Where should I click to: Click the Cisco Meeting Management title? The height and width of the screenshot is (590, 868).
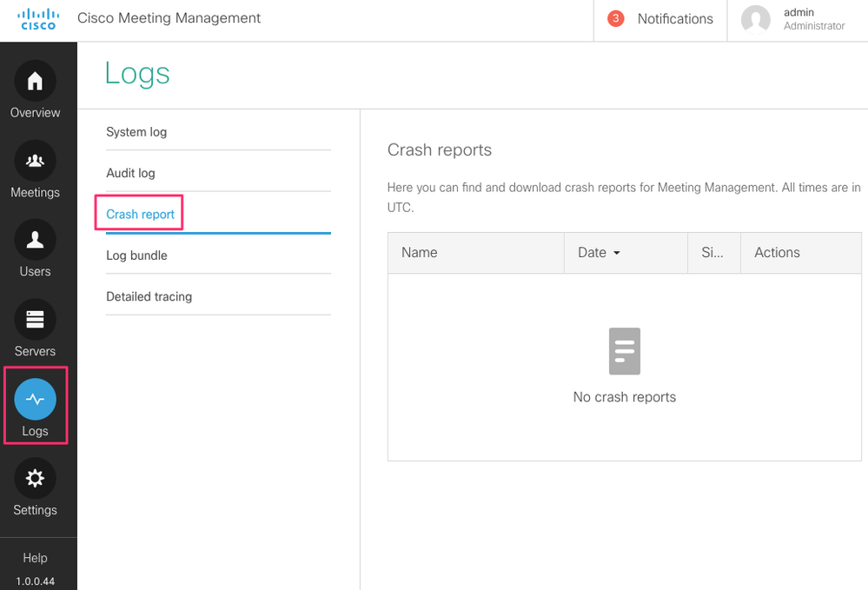[169, 18]
